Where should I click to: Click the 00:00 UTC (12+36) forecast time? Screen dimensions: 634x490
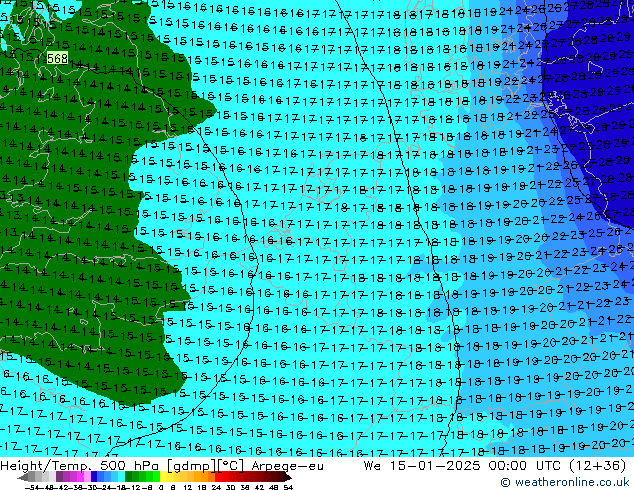pos(557,466)
